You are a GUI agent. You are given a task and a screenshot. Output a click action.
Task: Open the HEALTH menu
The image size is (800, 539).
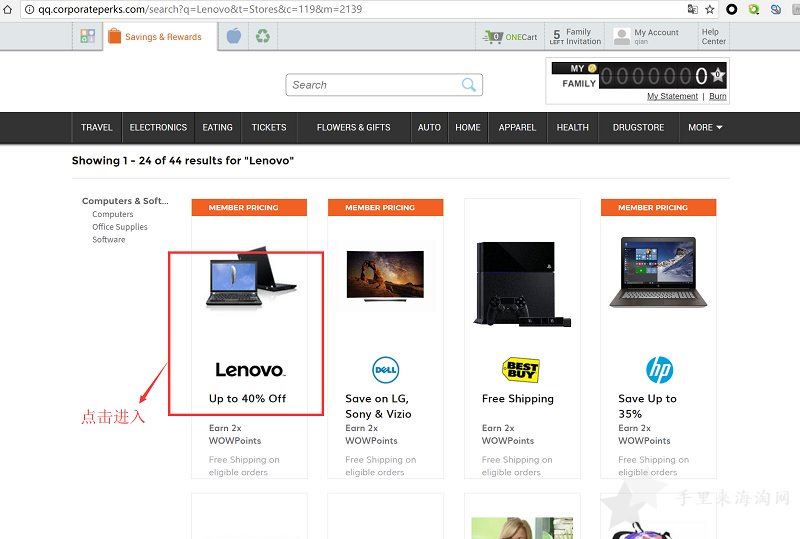pos(572,128)
